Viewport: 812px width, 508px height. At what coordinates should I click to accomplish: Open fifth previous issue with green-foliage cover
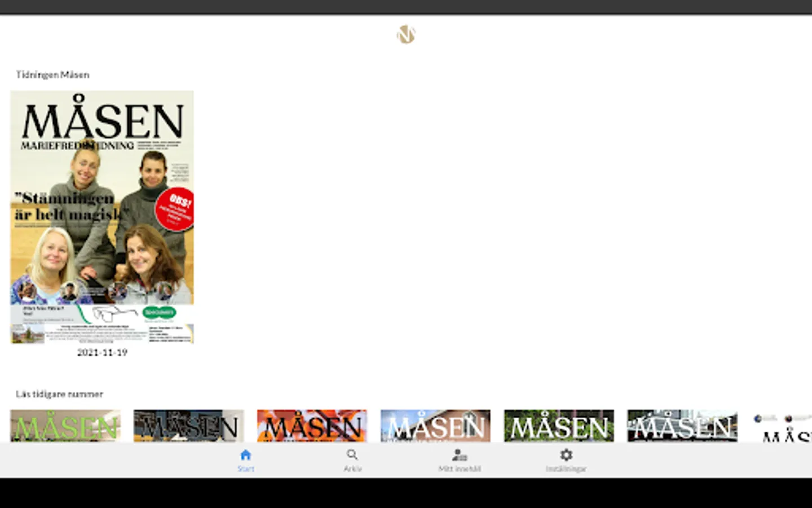coord(559,426)
